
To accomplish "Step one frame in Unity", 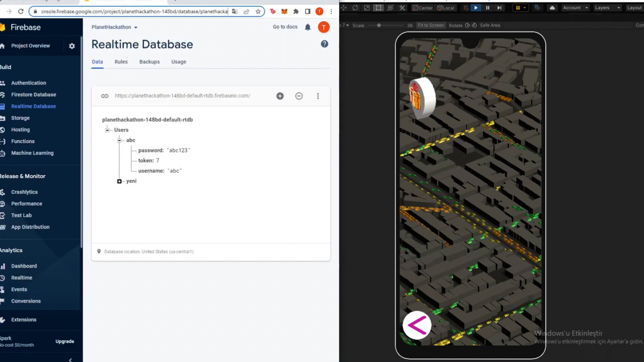I will [499, 8].
